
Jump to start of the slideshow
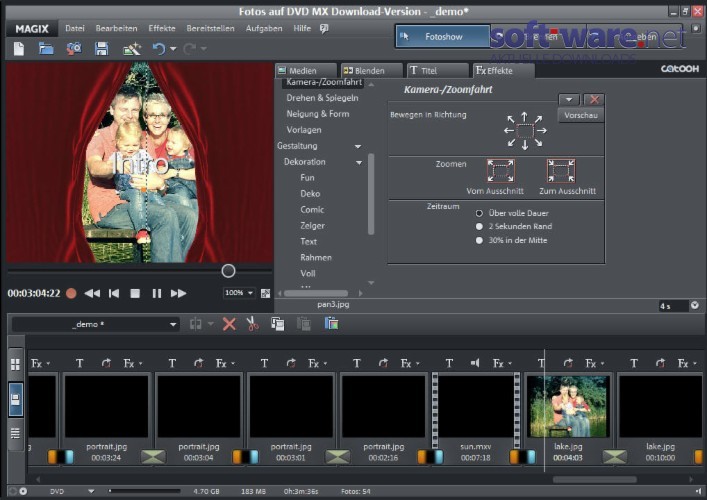[x=114, y=294]
